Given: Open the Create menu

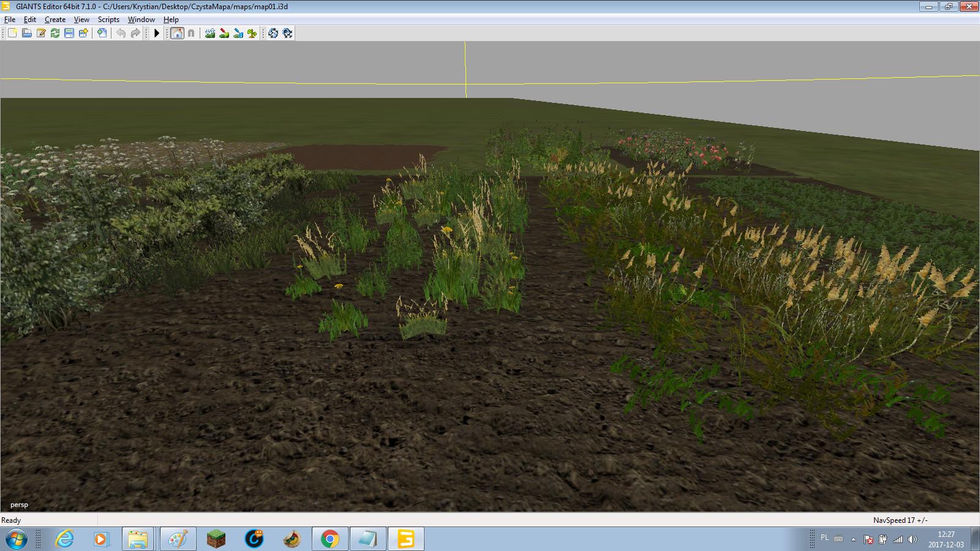Looking at the screenshot, I should click(55, 20).
